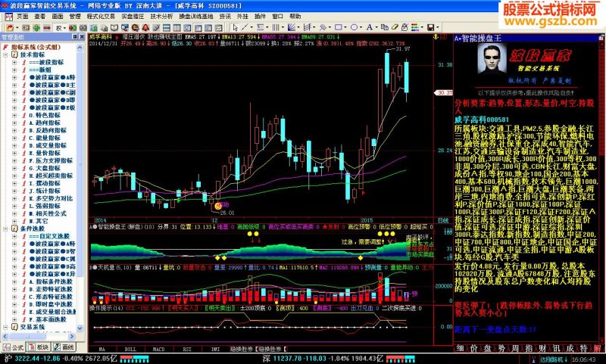Image resolution: width=606 pixels, height=364 pixels.
Task: Activate the text annotation A tool
Action: pos(370,27)
